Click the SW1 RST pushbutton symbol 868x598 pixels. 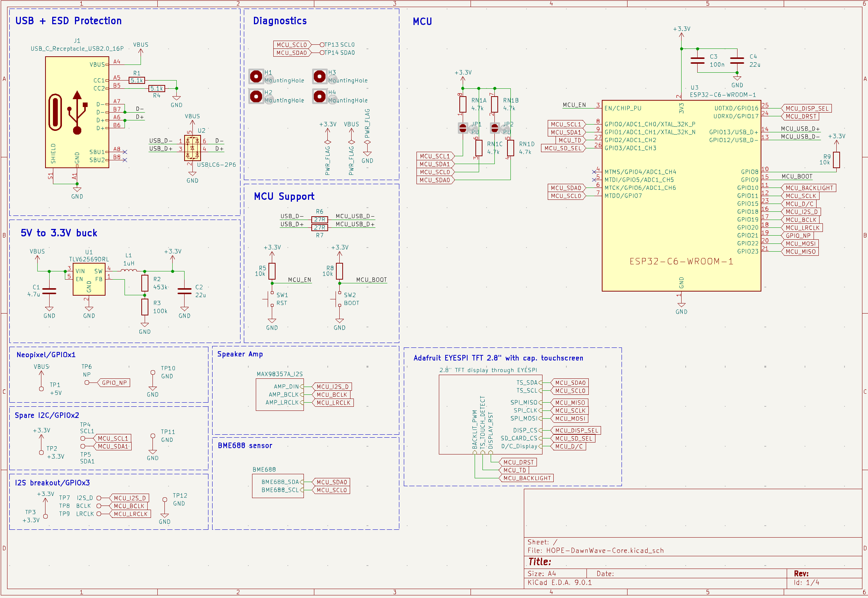[270, 299]
